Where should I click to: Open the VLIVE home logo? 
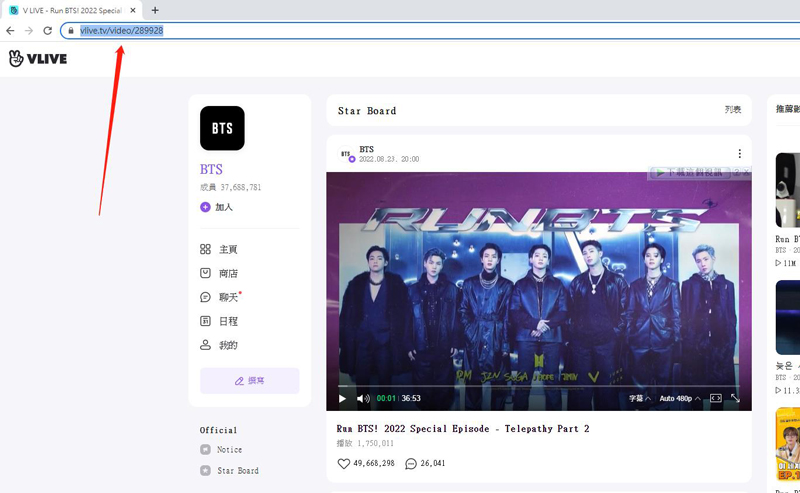38,59
